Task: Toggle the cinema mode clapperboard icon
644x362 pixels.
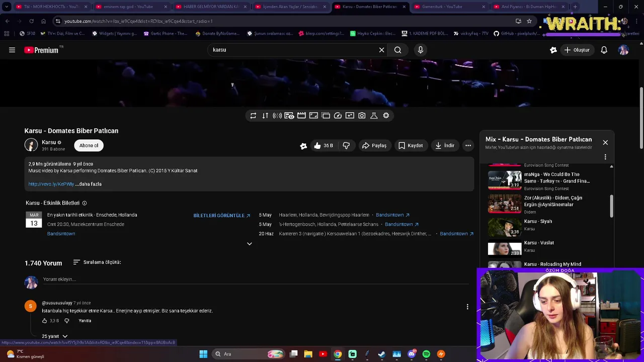Action: [301, 116]
